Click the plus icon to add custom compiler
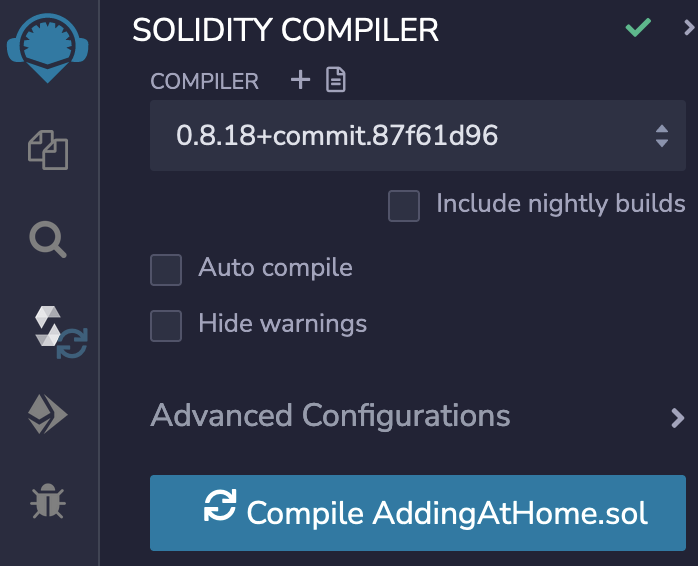The height and width of the screenshot is (566, 698). pos(300,81)
